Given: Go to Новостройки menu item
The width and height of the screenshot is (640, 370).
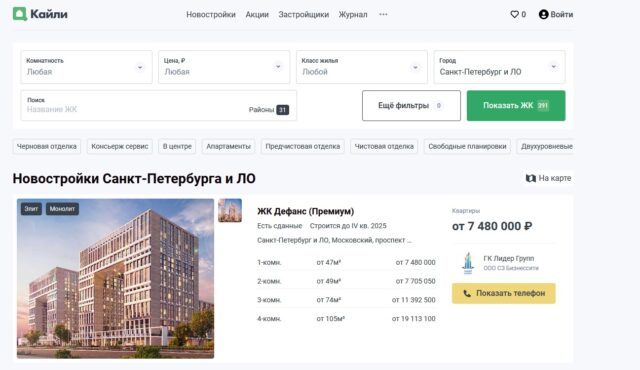Looking at the screenshot, I should (211, 14).
